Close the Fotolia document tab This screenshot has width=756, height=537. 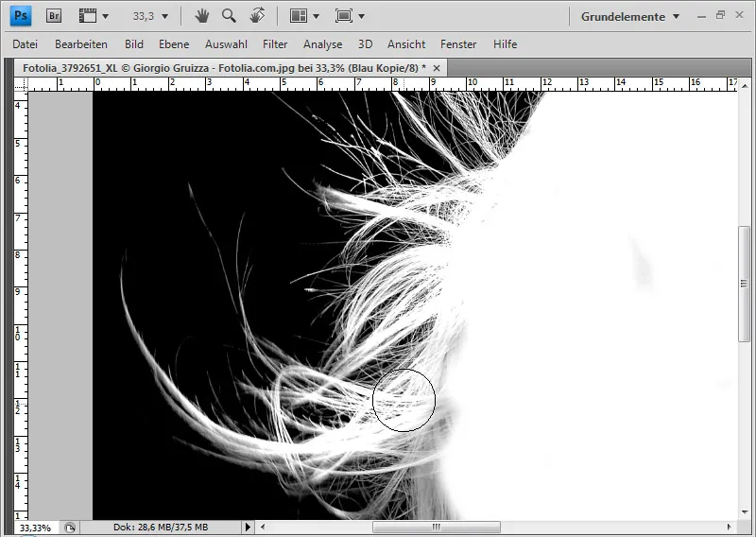[x=437, y=68]
